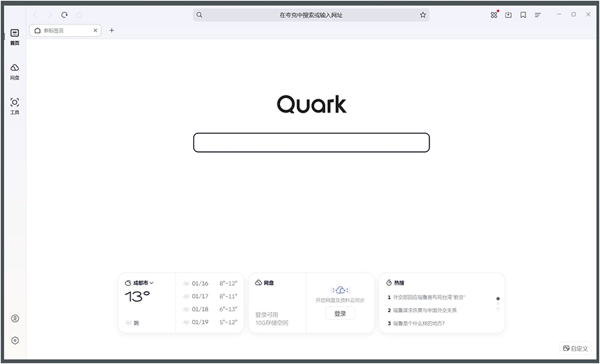
Task: Open the user account icon in sidebar
Action: [15, 319]
